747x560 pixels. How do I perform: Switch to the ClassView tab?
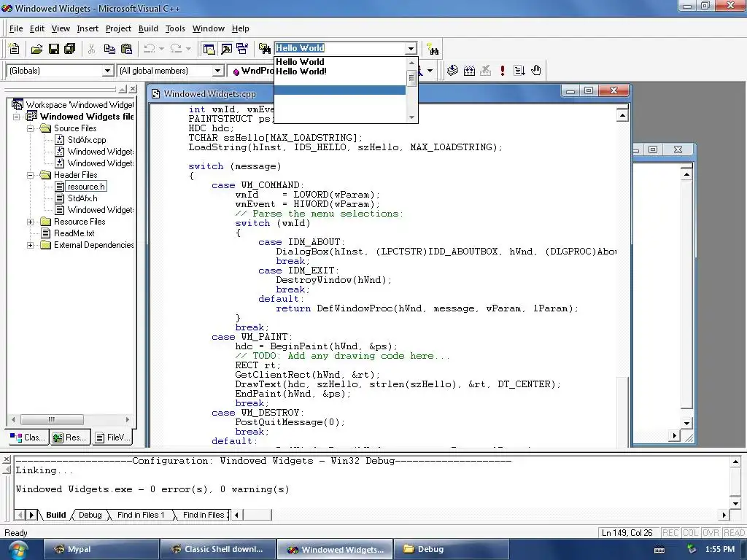(28, 437)
